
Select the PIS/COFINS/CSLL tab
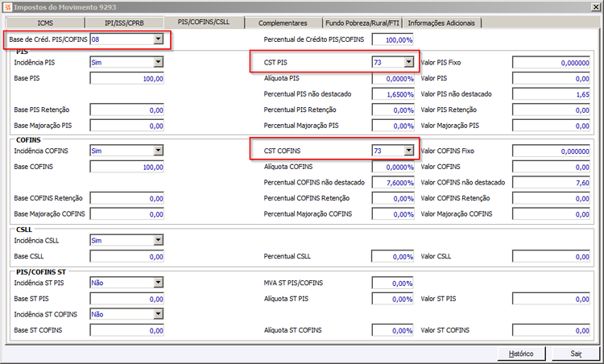point(204,22)
